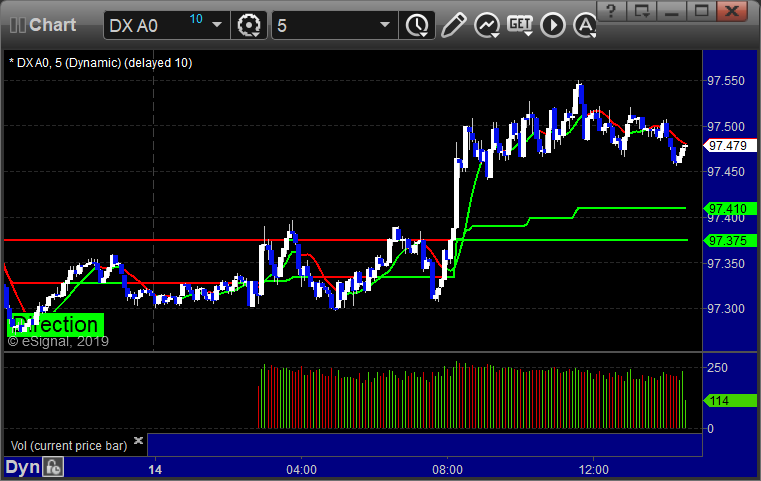
Task: Close the Vol study pane
Action: [138, 440]
